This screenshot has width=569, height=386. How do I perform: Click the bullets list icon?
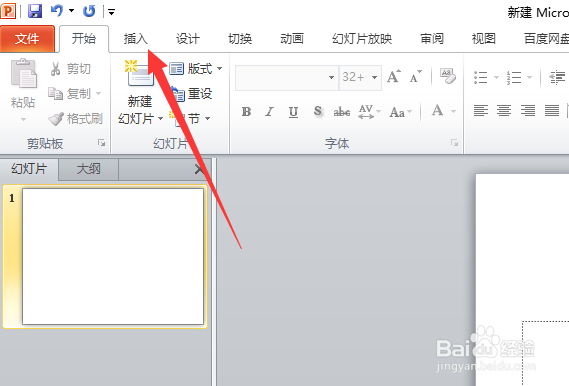[x=480, y=77]
